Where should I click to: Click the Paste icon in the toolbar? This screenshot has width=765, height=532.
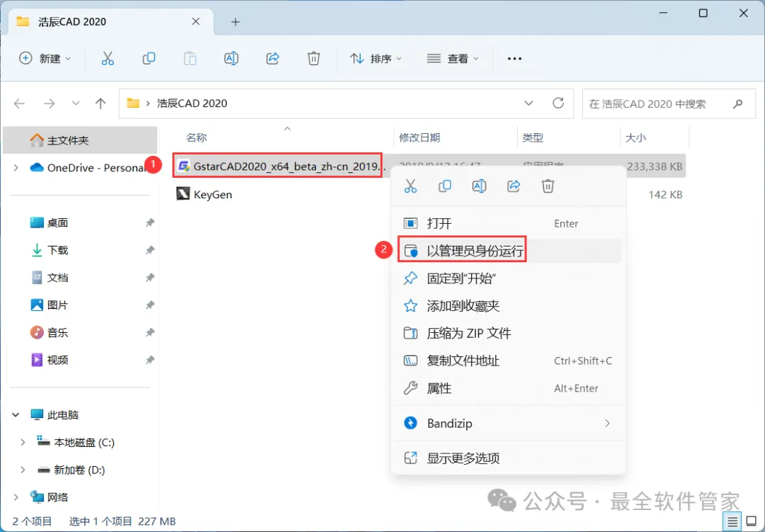190,59
